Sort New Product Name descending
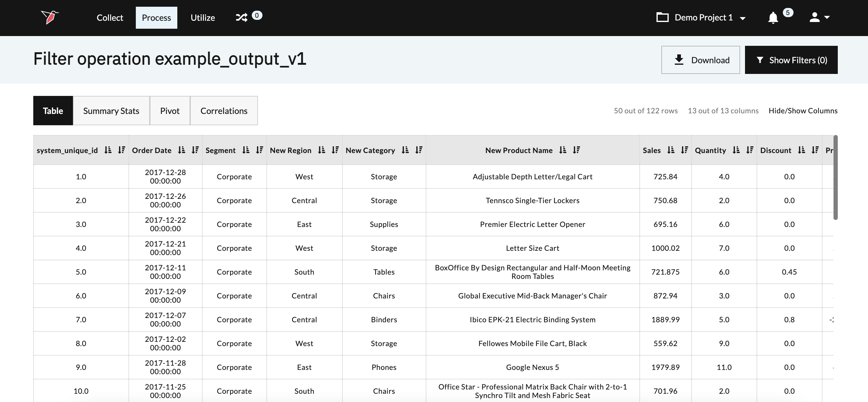Image resolution: width=868 pixels, height=402 pixels. point(576,150)
